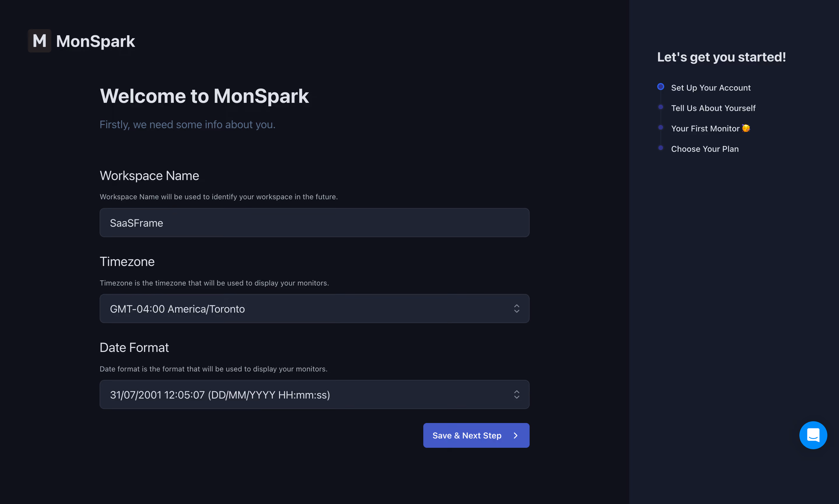Click the Date Format dropdown up-down arrows
The height and width of the screenshot is (504, 839).
click(x=517, y=394)
